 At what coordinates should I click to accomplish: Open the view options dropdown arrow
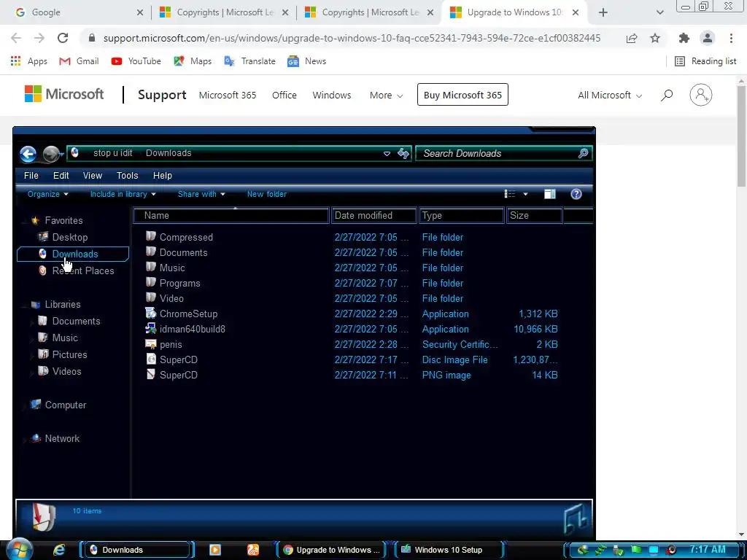click(x=525, y=194)
